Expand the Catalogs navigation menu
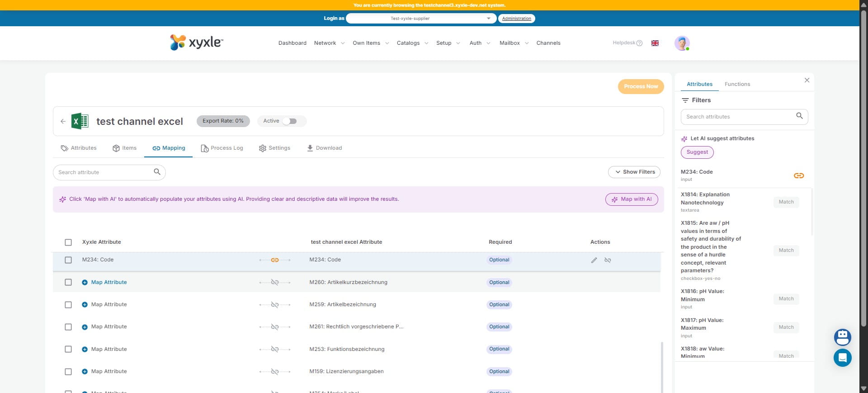The width and height of the screenshot is (868, 393). (x=412, y=43)
